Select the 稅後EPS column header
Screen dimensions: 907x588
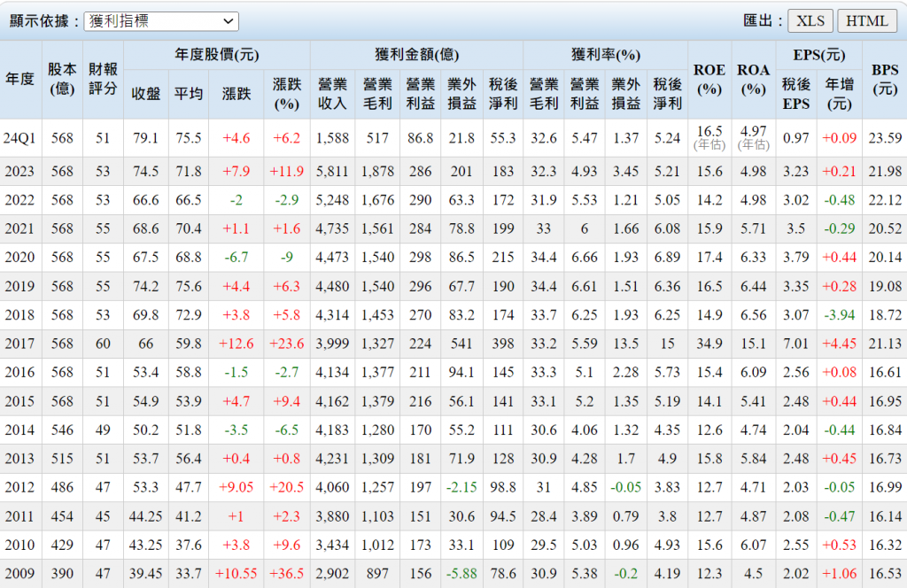point(796,93)
